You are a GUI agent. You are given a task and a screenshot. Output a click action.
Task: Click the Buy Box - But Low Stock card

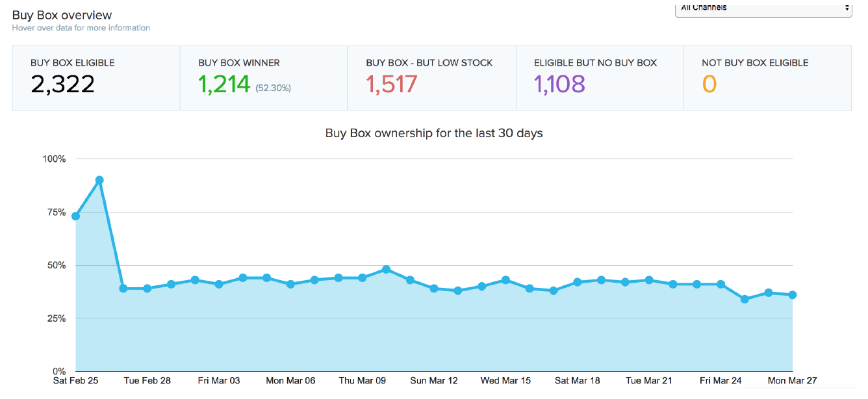431,78
